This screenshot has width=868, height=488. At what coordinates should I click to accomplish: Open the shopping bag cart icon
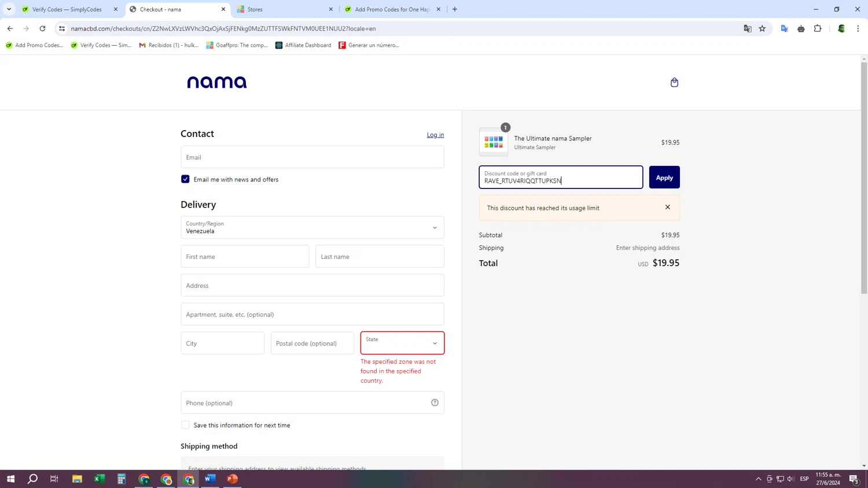coord(674,82)
